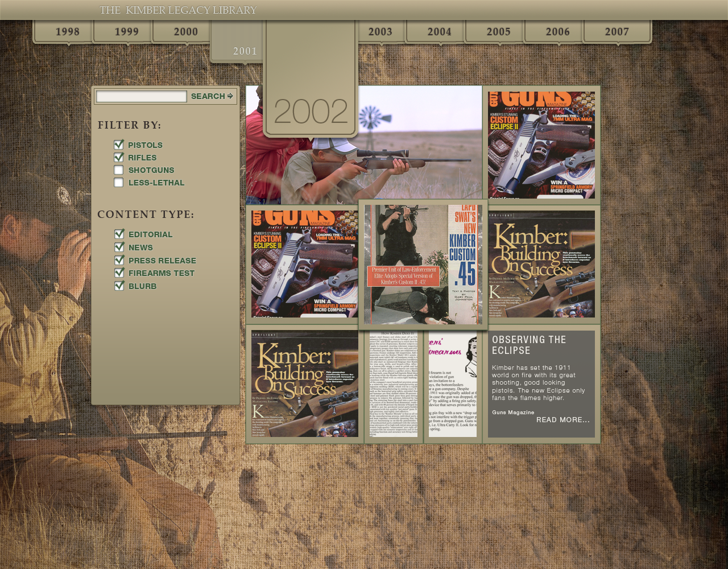Click the Observing the Eclipse heading
The image size is (728, 569).
[x=529, y=345]
